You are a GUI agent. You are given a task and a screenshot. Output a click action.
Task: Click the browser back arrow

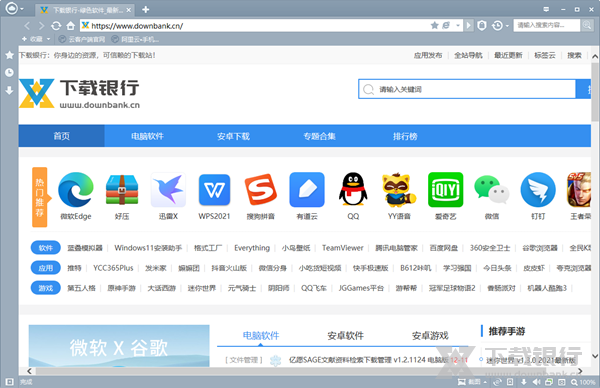[x=27, y=26]
